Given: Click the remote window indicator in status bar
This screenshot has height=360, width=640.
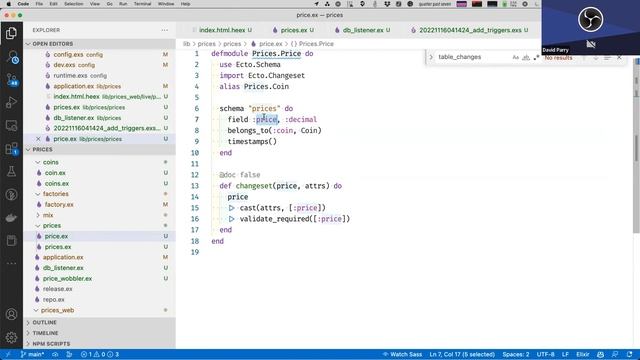Looking at the screenshot, I should [7, 354].
